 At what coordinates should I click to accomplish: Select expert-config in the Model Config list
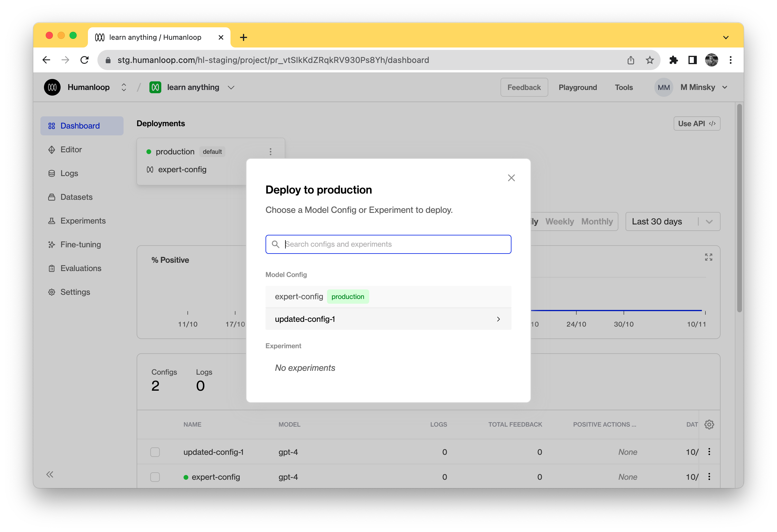coord(388,296)
